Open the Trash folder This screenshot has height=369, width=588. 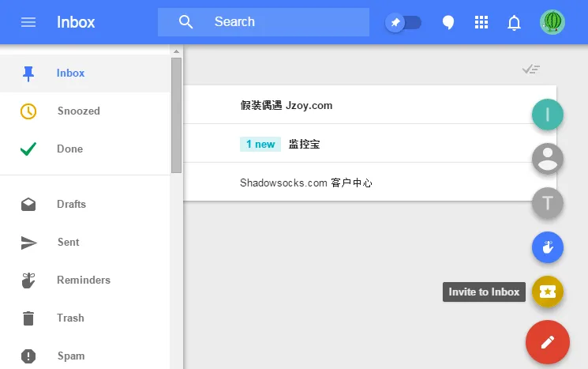point(70,318)
